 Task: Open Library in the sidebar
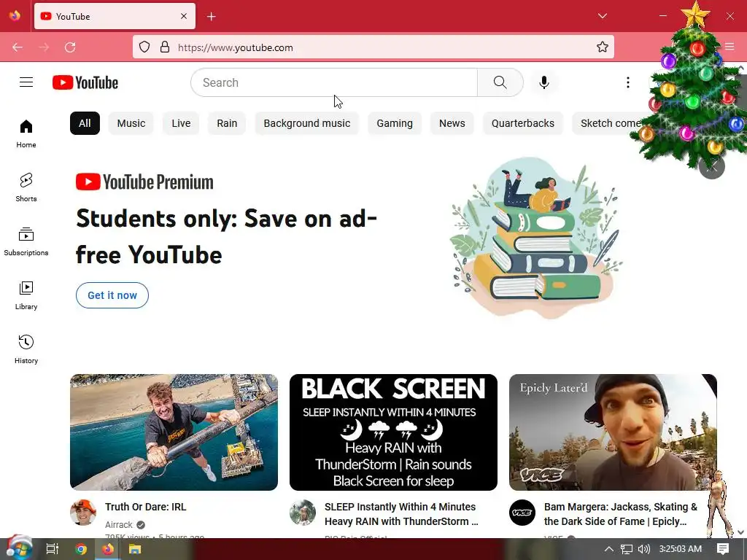26,296
